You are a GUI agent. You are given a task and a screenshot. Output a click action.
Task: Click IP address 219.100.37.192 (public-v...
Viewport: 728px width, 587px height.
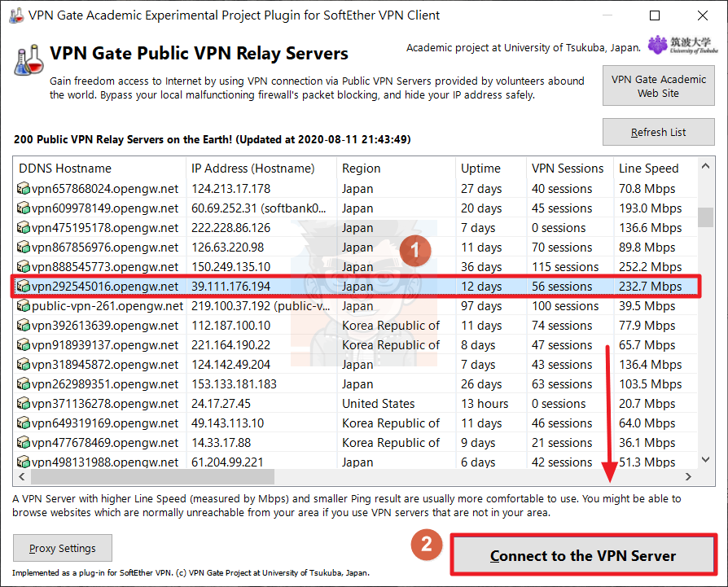point(261,306)
